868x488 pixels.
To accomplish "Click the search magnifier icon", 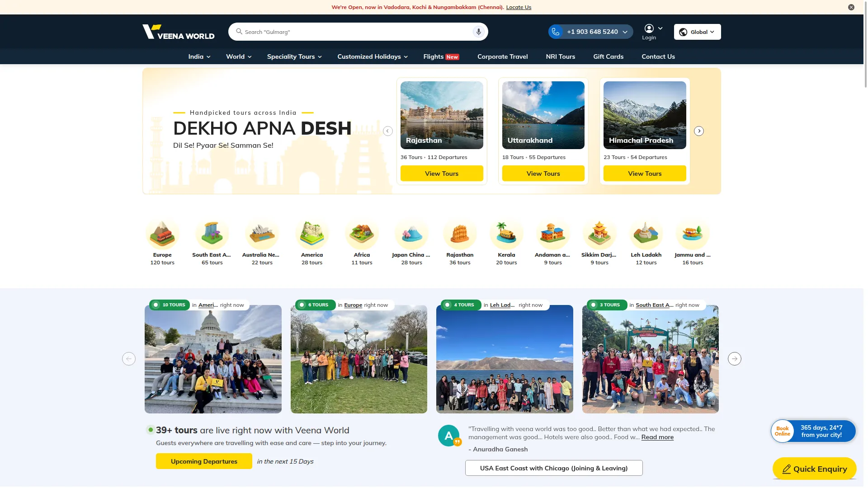I will 239,32.
